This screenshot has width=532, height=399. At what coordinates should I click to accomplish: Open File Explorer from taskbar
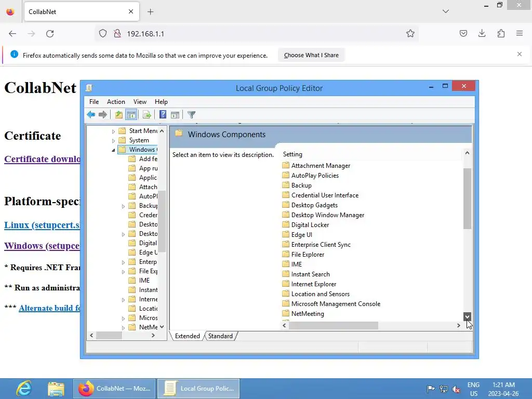point(56,389)
